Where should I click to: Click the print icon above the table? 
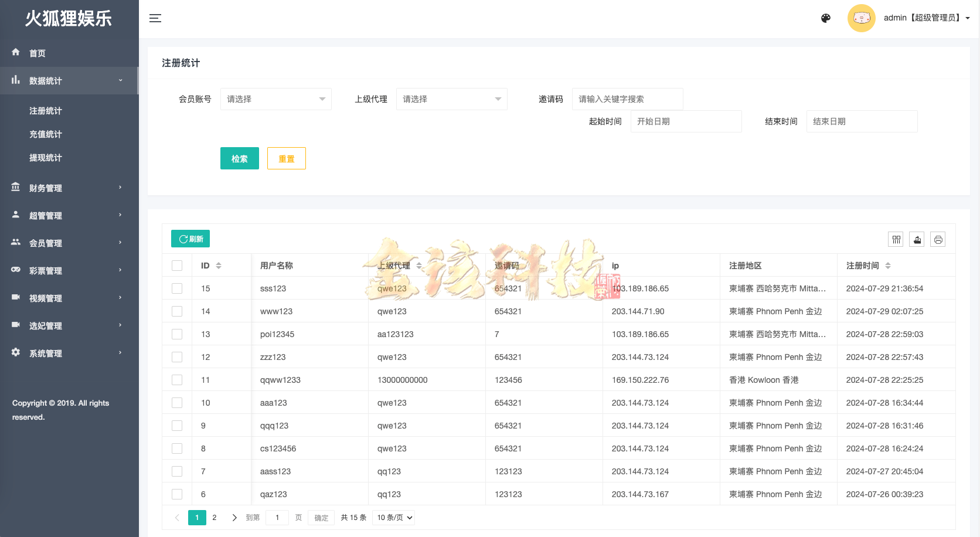(x=937, y=239)
